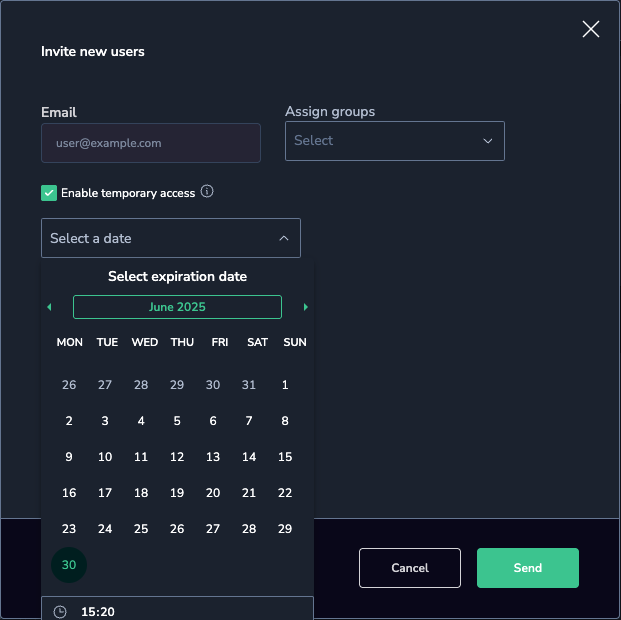Select the highlighted date 30
Viewport: 621px width, 620px height.
click(69, 565)
